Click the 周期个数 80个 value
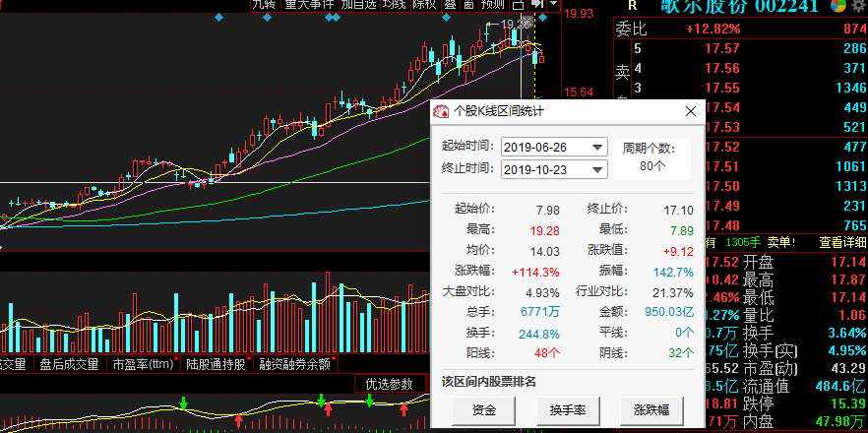The image size is (868, 433). pyautogui.click(x=652, y=166)
